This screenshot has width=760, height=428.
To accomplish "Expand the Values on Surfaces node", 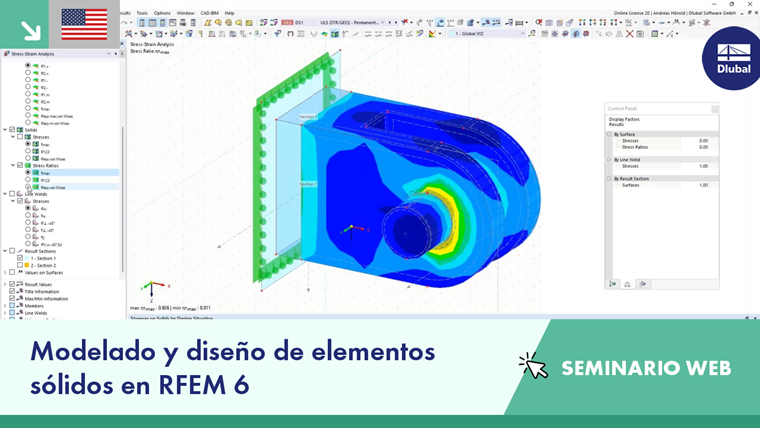I will pyautogui.click(x=5, y=272).
